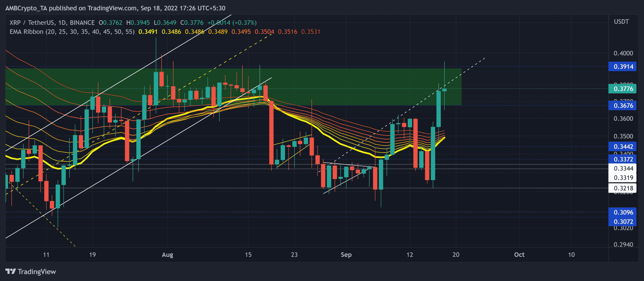Click the 0.3344 white price label

622,168
